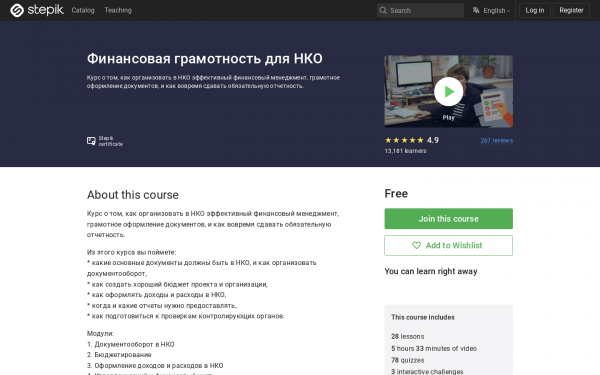Click bullet как оформлять доходы и расходы
This screenshot has width=600, height=375.
[157, 295]
